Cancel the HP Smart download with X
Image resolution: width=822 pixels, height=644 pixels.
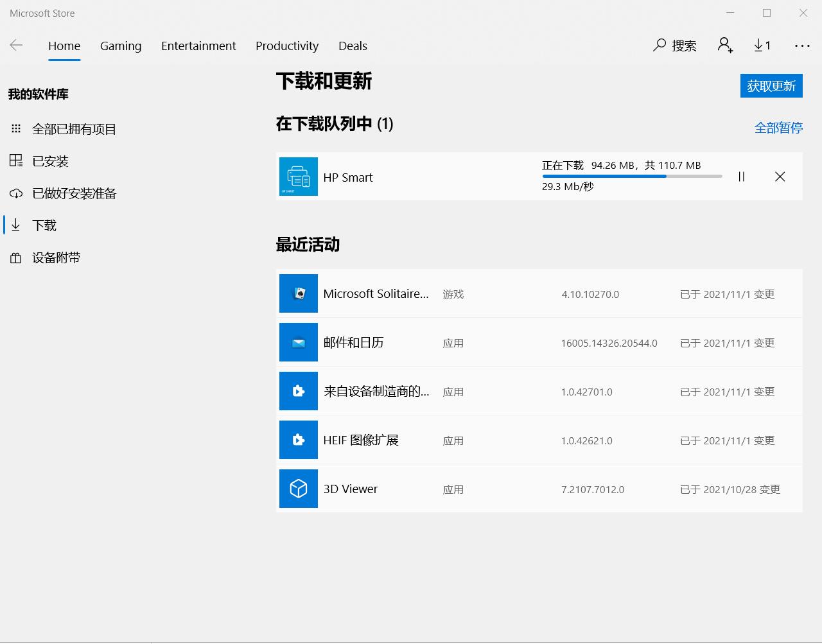780,177
